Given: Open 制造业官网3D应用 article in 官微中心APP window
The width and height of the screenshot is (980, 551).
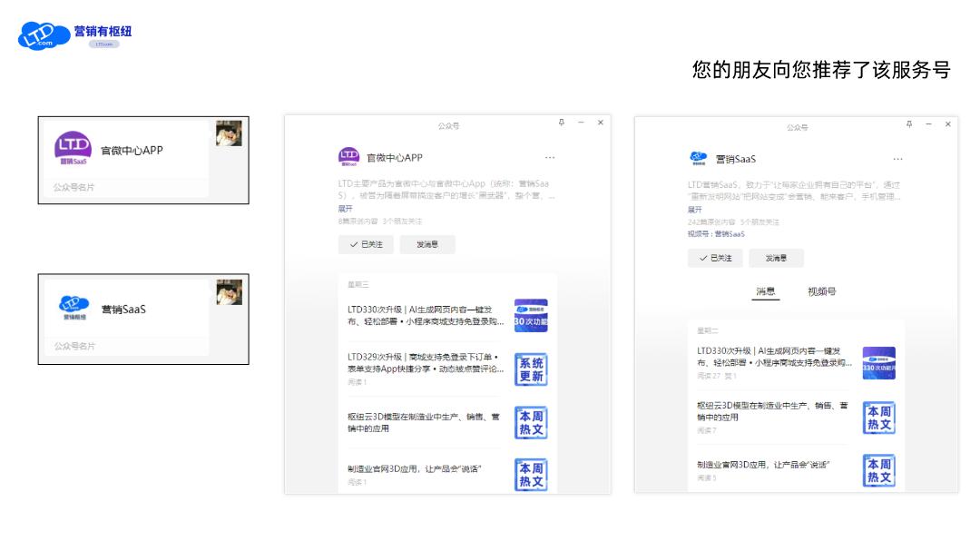Looking at the screenshot, I should [415, 468].
